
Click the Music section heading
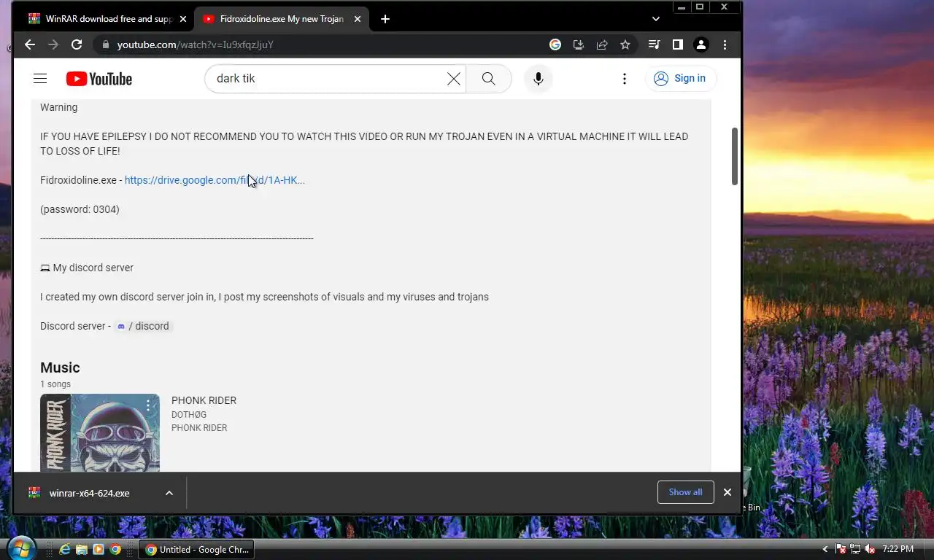(x=60, y=367)
